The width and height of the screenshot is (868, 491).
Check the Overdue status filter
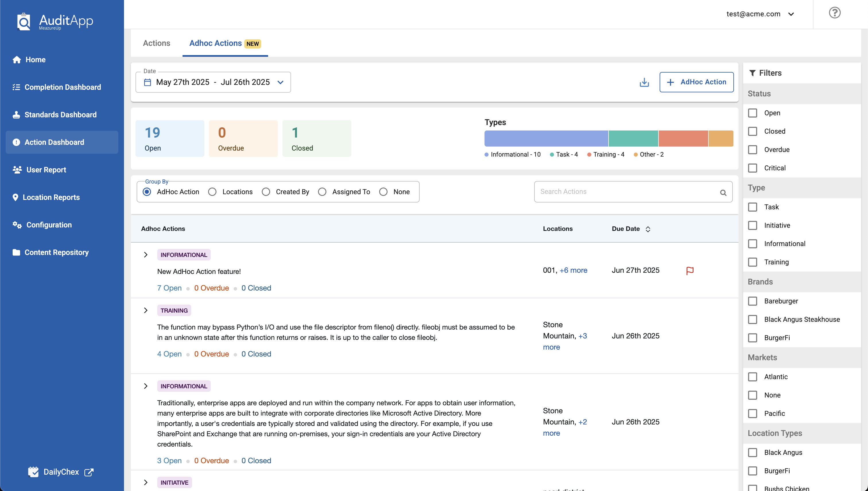coord(753,150)
